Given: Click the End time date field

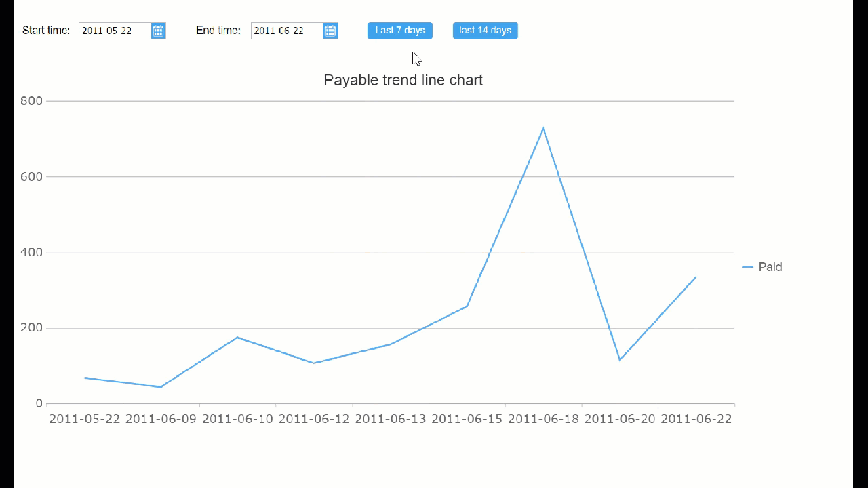Looking at the screenshot, I should 286,30.
